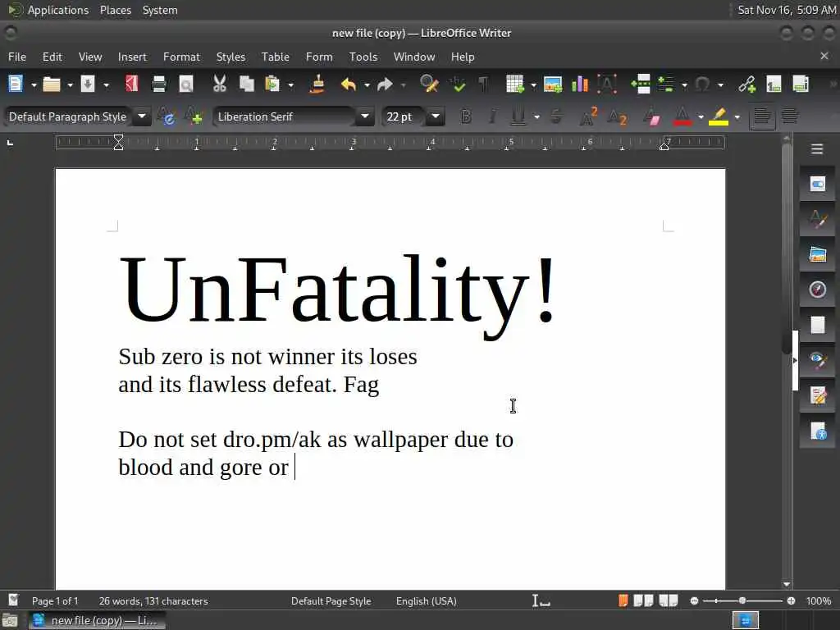The image size is (840, 630).
Task: Open the Save dropdown arrow
Action: tap(106, 84)
